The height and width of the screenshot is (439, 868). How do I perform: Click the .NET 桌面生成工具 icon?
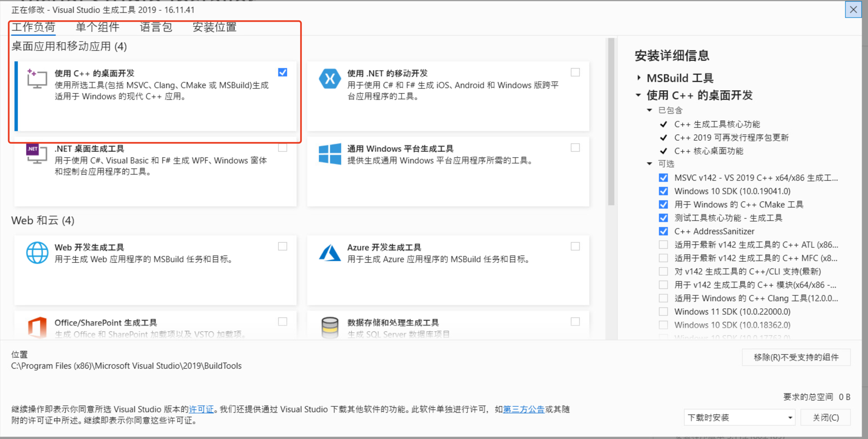tap(37, 154)
